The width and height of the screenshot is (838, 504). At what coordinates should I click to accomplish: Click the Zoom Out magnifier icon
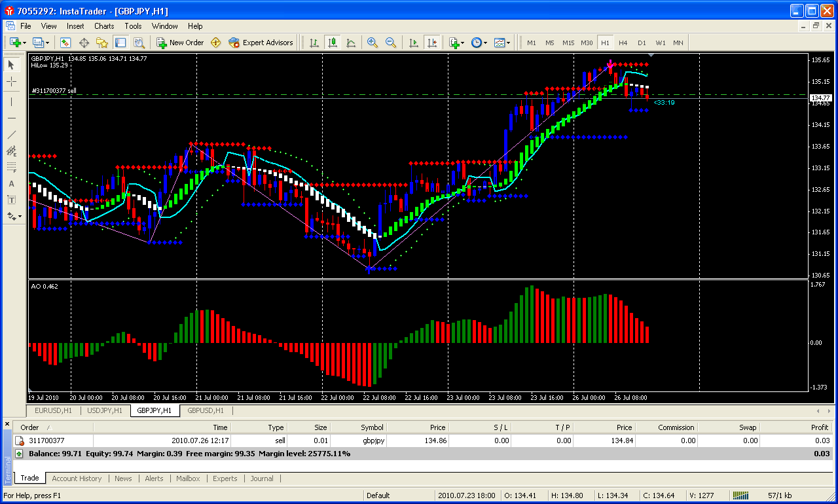coord(391,43)
